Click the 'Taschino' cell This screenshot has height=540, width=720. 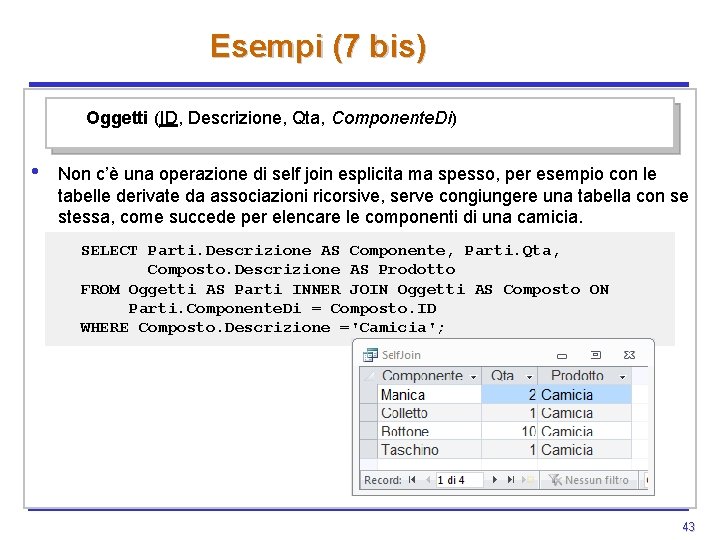tap(429, 450)
